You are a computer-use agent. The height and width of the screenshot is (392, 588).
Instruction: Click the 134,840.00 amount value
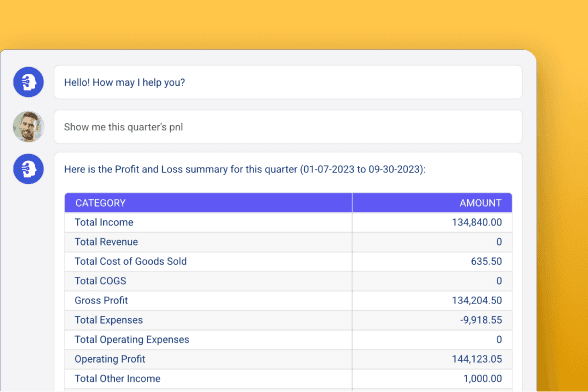477,222
